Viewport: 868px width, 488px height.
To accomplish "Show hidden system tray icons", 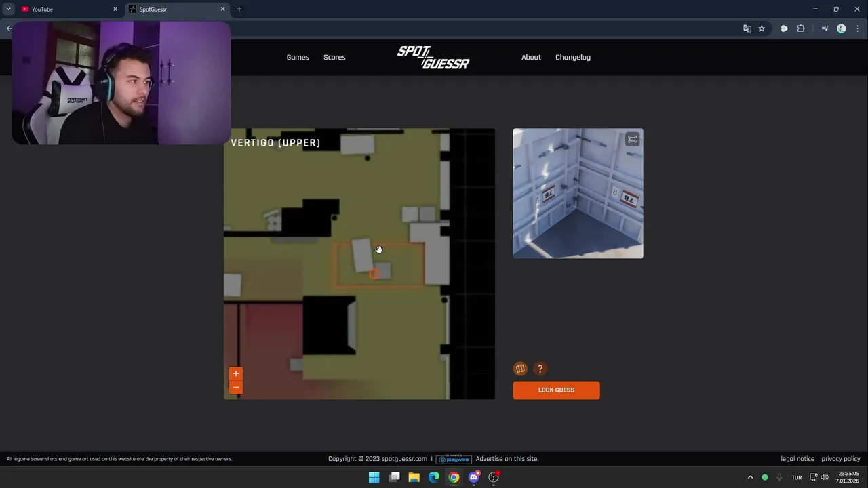I will coord(750,477).
